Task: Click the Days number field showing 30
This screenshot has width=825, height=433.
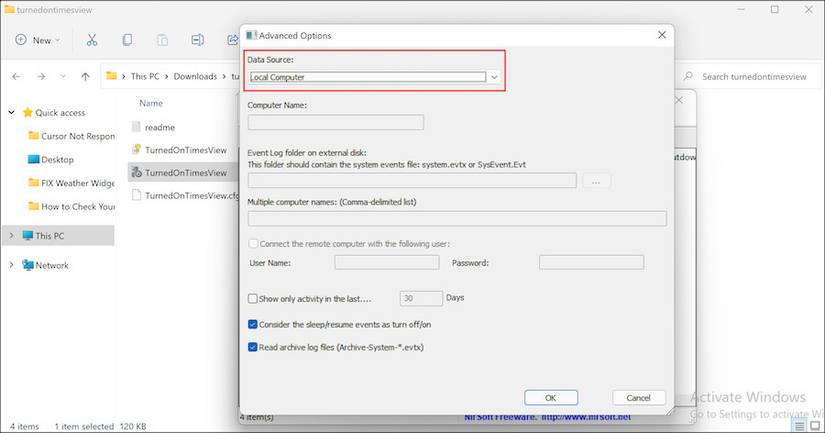Action: click(x=421, y=298)
